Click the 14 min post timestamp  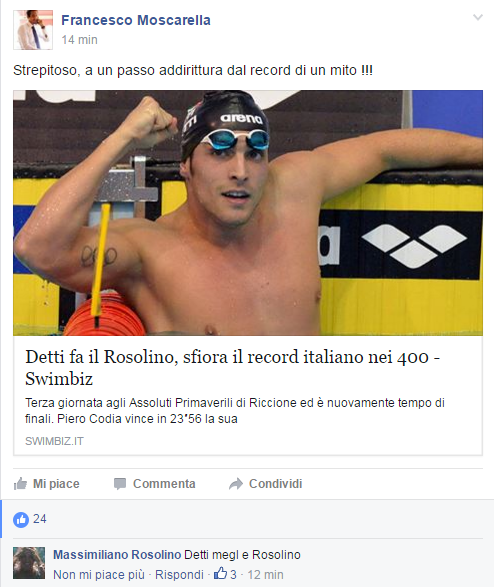79,40
